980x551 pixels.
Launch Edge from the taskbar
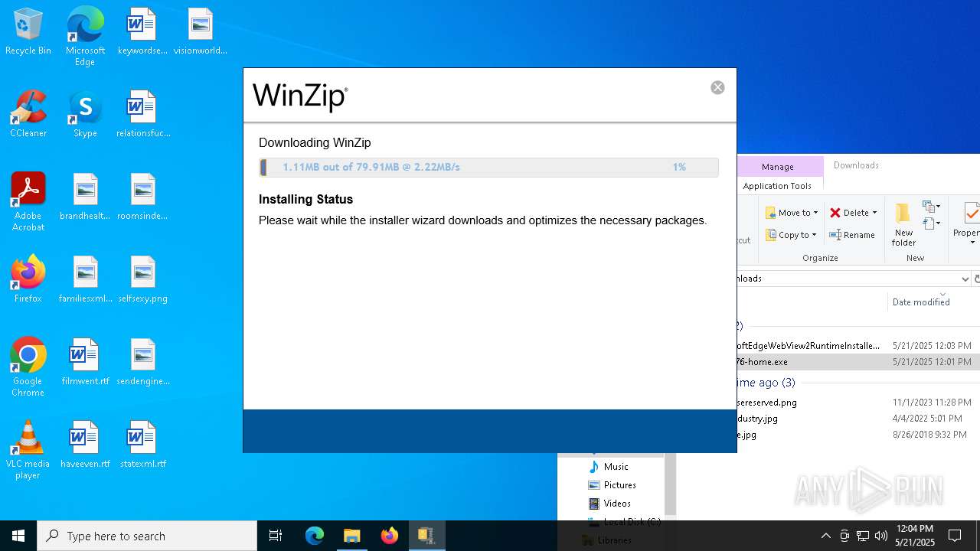click(315, 536)
